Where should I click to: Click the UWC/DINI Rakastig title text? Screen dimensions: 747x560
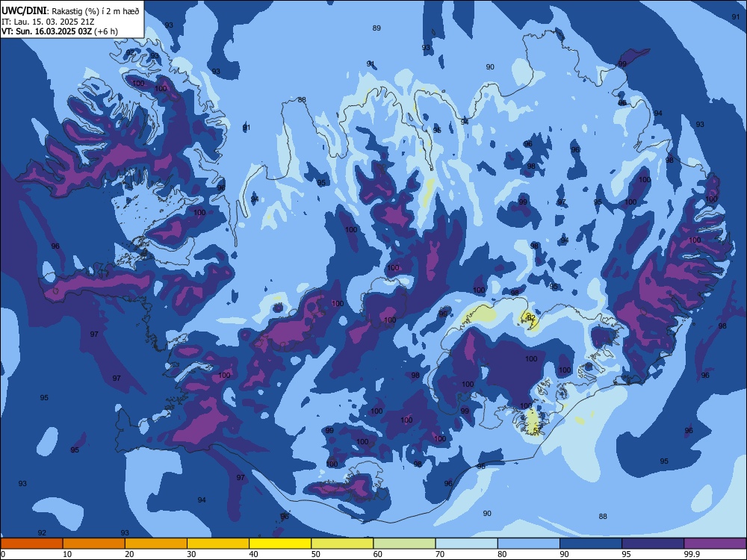tap(70, 11)
